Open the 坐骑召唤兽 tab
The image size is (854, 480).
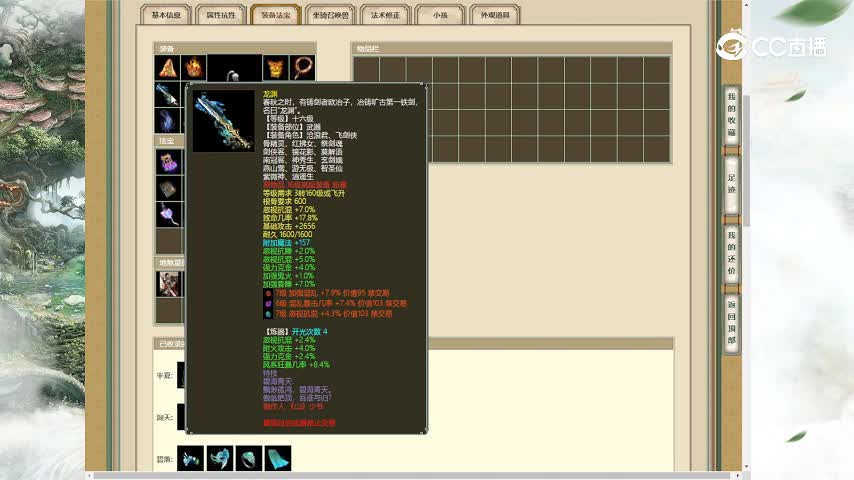coord(331,15)
